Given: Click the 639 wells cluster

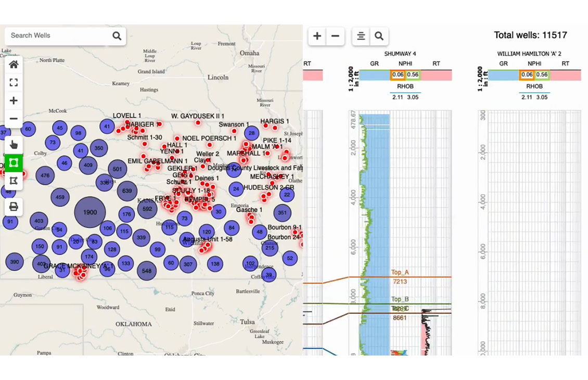Looking at the screenshot, I should [127, 191].
